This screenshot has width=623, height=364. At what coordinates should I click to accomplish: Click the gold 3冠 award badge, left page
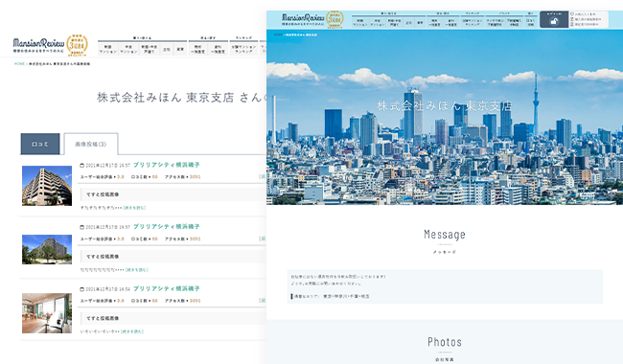tap(77, 45)
